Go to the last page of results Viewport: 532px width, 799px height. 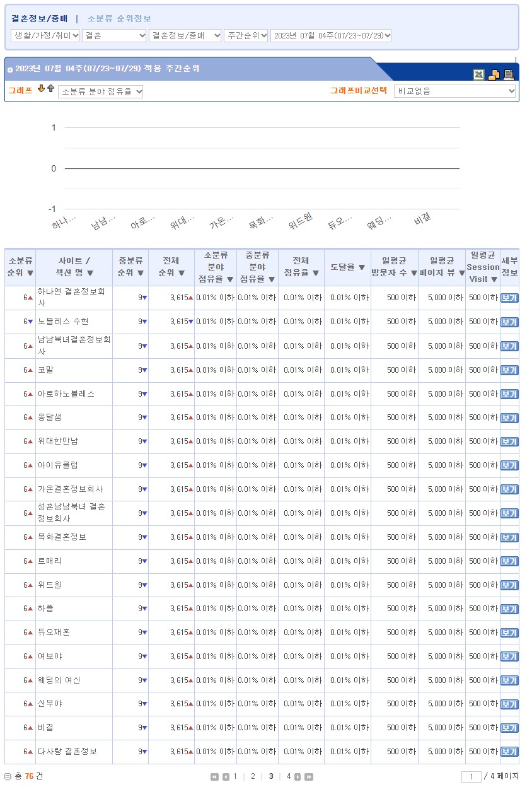click(309, 777)
